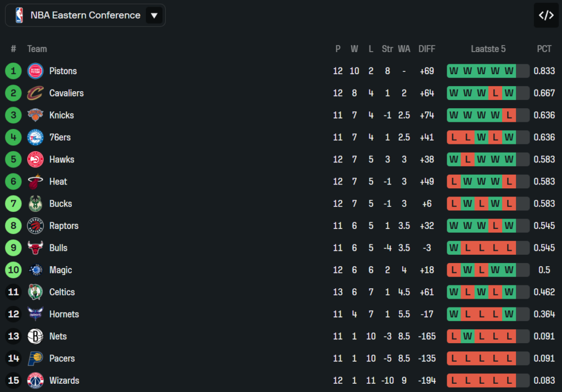Click the Pistons last-five results bar

pos(488,71)
